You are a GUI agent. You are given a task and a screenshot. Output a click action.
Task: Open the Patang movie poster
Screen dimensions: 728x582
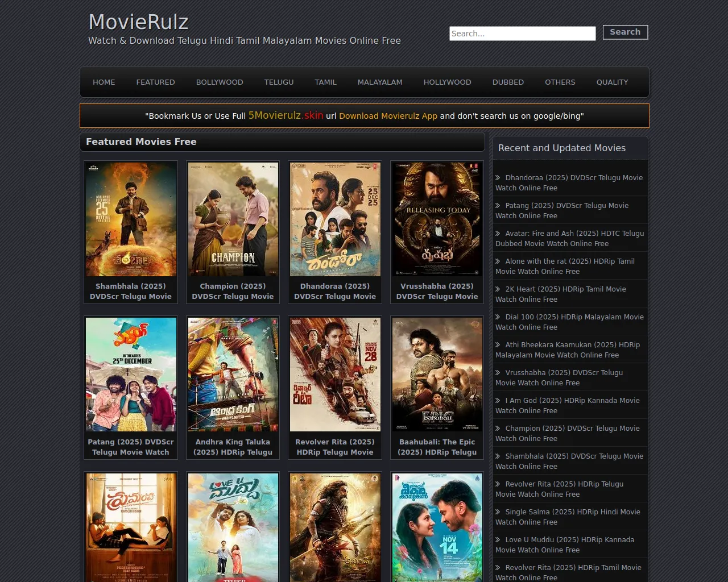click(131, 375)
